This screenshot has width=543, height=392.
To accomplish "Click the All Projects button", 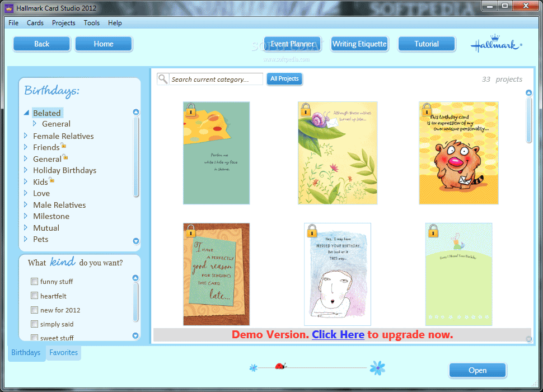I will (284, 79).
